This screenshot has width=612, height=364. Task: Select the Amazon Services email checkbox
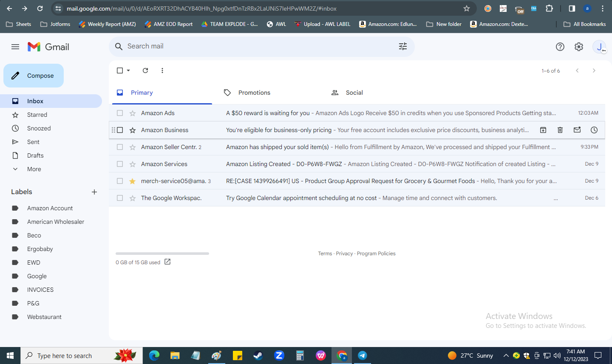tap(120, 164)
